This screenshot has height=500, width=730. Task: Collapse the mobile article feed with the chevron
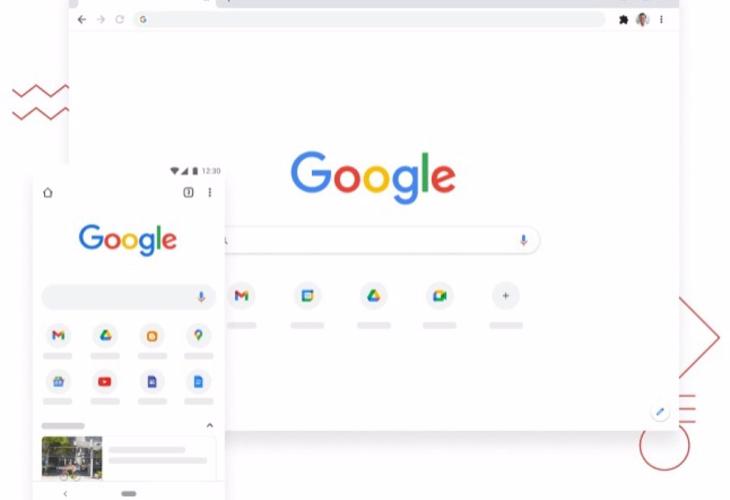tap(210, 425)
